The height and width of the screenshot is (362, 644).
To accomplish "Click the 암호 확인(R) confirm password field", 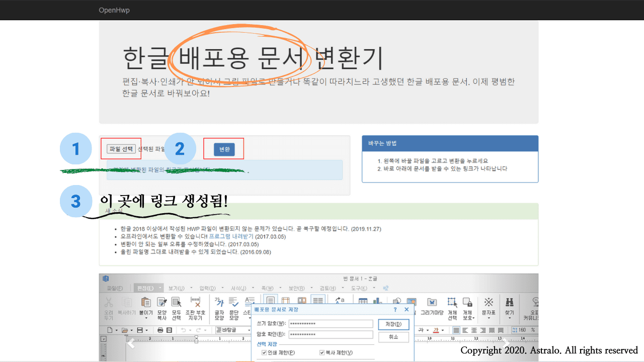I will [331, 334].
